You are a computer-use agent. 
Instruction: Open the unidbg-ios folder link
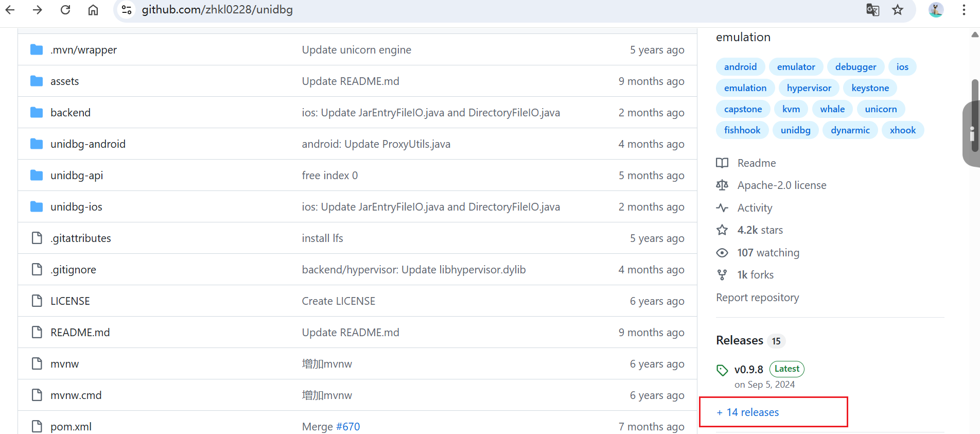76,207
